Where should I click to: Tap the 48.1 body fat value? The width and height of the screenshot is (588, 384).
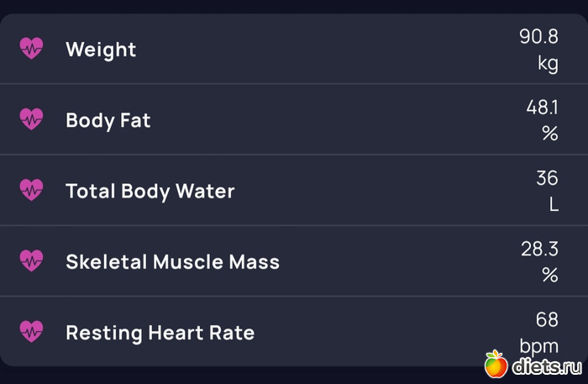pos(542,107)
